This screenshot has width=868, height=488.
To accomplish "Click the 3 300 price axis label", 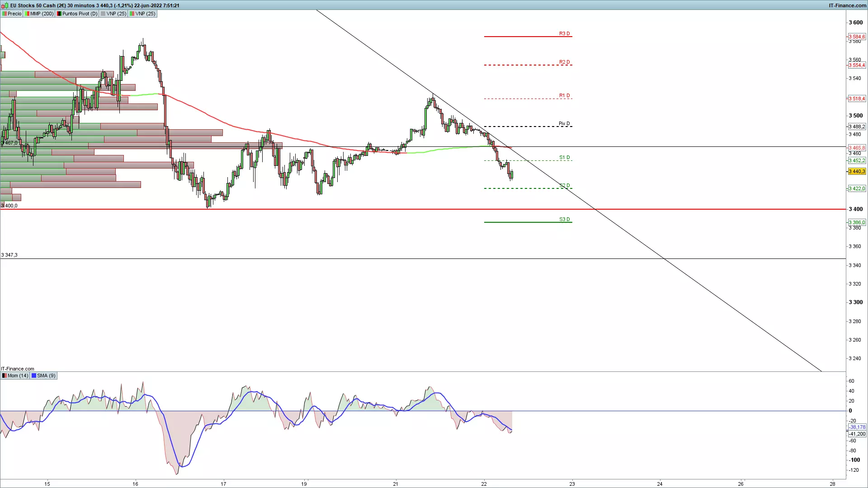I will click(855, 302).
